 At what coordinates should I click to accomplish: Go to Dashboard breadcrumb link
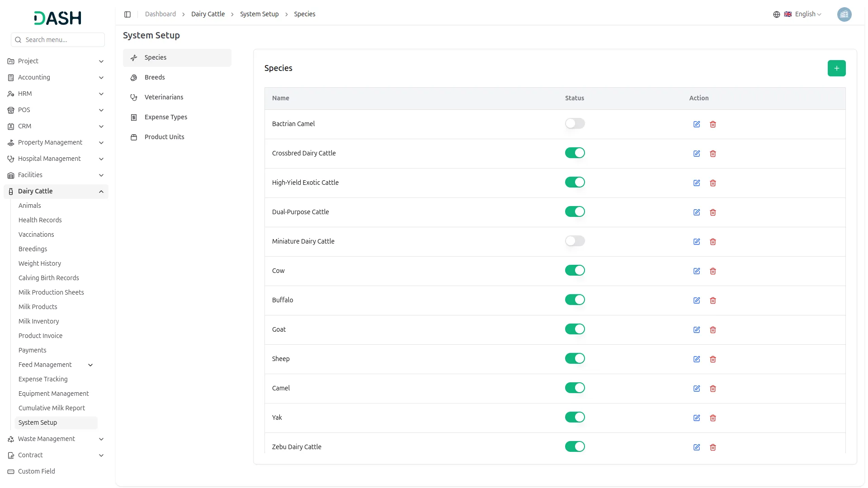tap(160, 14)
